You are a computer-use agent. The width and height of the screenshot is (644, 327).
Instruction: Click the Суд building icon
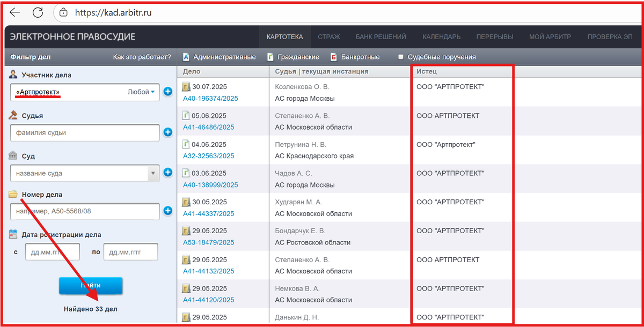[13, 155]
